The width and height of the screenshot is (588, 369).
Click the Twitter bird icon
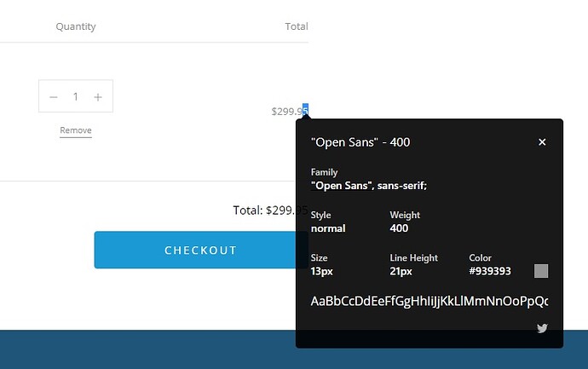542,328
